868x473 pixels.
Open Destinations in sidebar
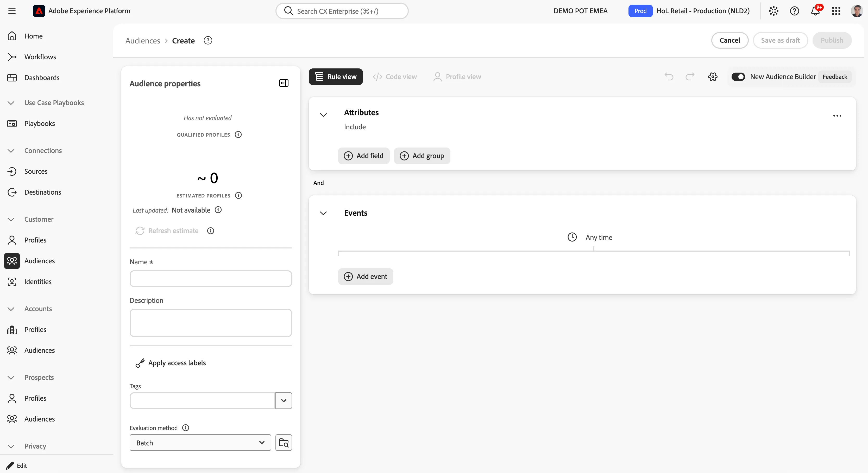click(x=43, y=192)
